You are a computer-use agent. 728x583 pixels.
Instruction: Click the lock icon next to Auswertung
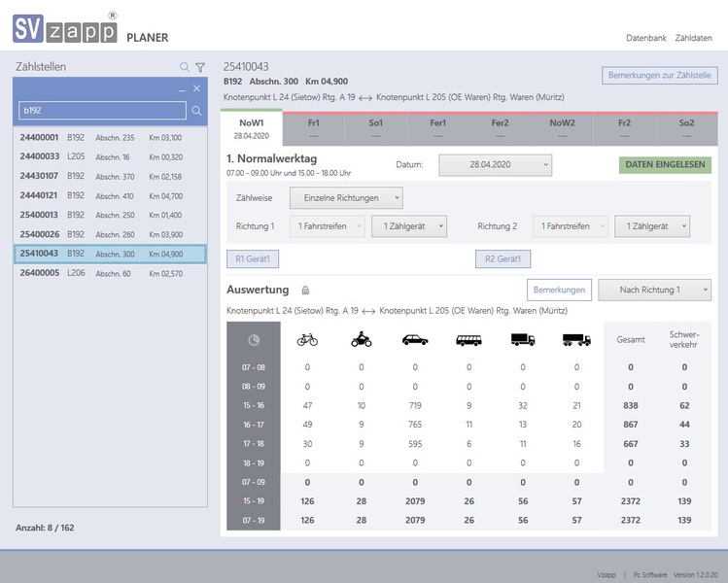point(305,290)
